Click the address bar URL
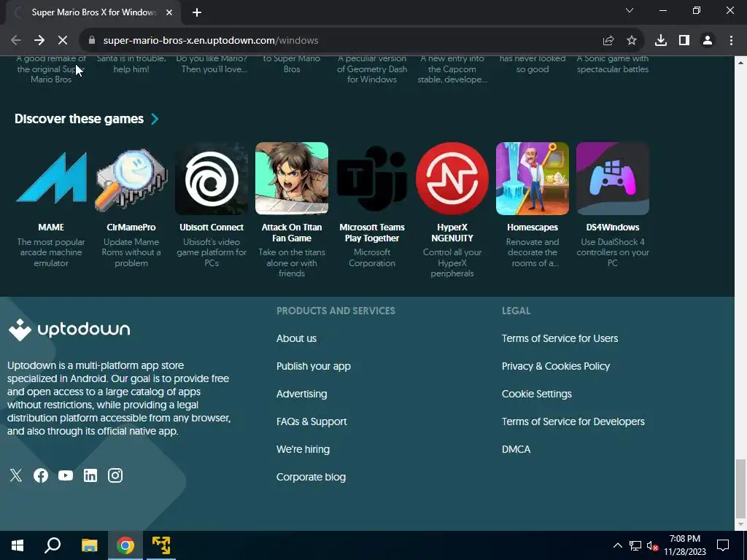Image resolution: width=747 pixels, height=560 pixels. [211, 41]
